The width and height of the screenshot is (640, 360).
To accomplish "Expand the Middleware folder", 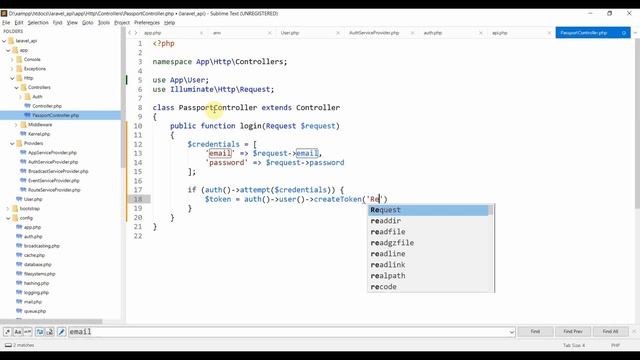I will tap(16, 125).
